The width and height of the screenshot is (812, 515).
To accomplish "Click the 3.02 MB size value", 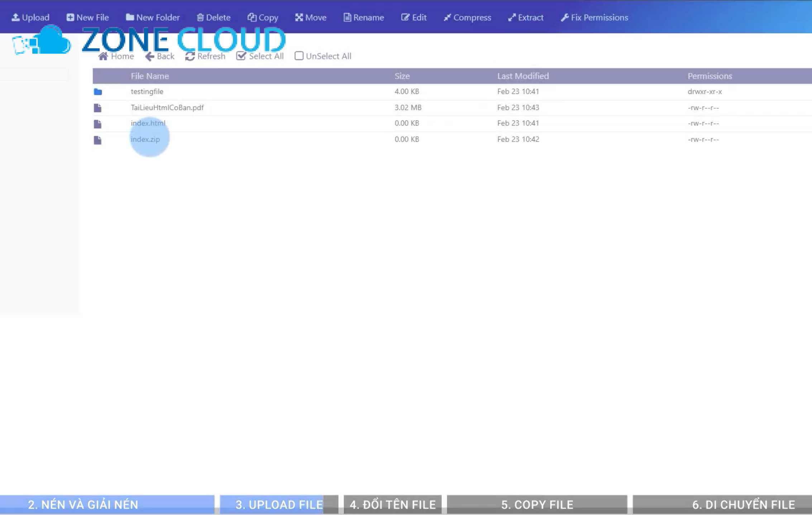I will (408, 107).
